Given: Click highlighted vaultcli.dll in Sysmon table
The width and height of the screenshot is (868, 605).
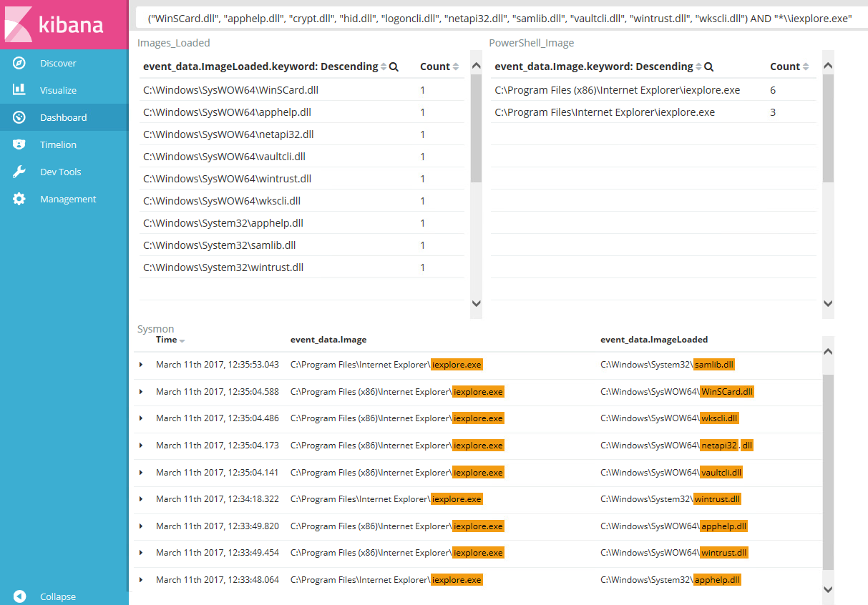Looking at the screenshot, I should click(x=721, y=473).
